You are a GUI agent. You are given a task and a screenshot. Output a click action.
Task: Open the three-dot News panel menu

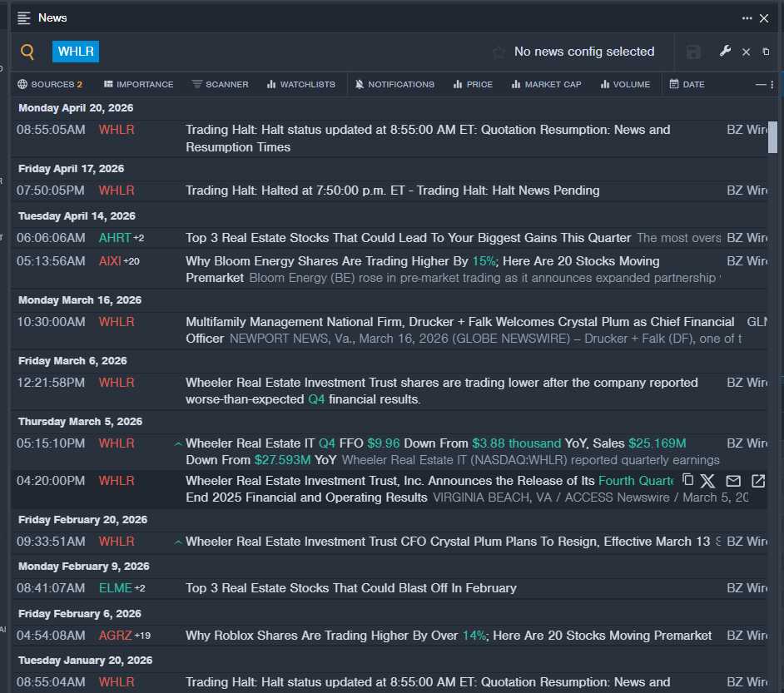tap(747, 18)
